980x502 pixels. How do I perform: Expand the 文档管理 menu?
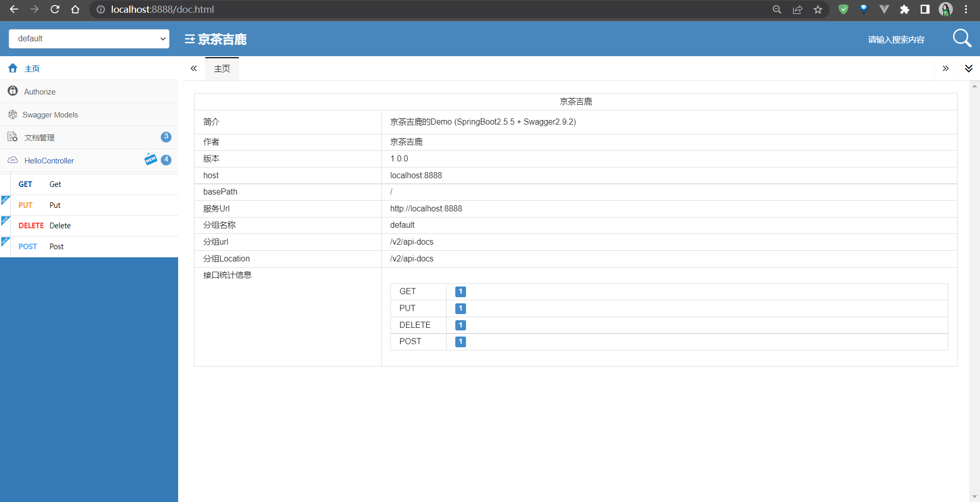(x=89, y=137)
